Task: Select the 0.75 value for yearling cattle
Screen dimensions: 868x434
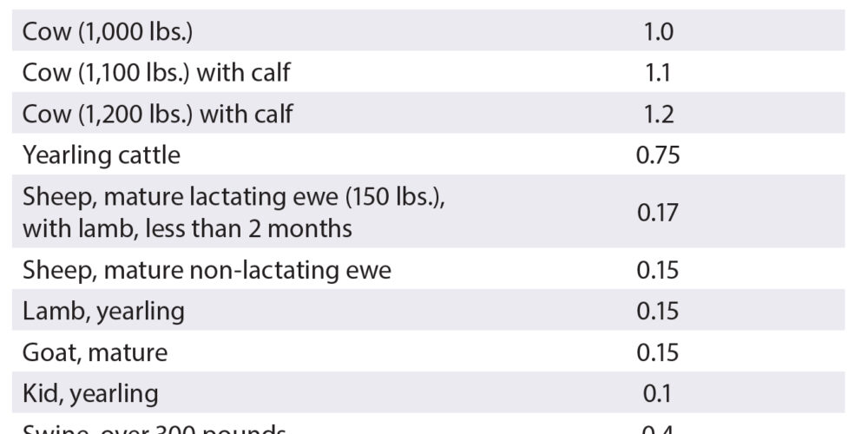Action: [x=659, y=155]
